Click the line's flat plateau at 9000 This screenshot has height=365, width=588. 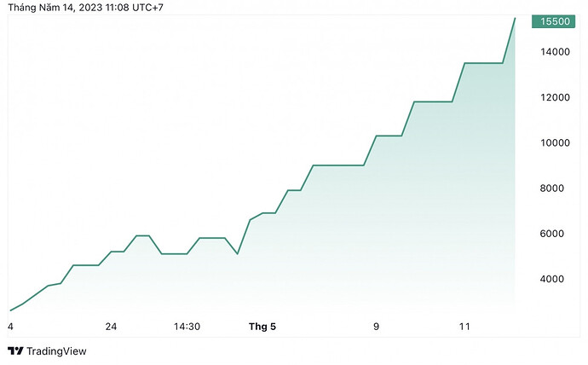[x=338, y=165]
